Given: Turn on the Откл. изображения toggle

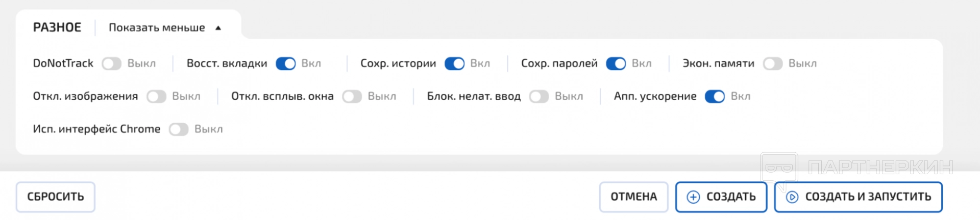Looking at the screenshot, I should click(156, 97).
